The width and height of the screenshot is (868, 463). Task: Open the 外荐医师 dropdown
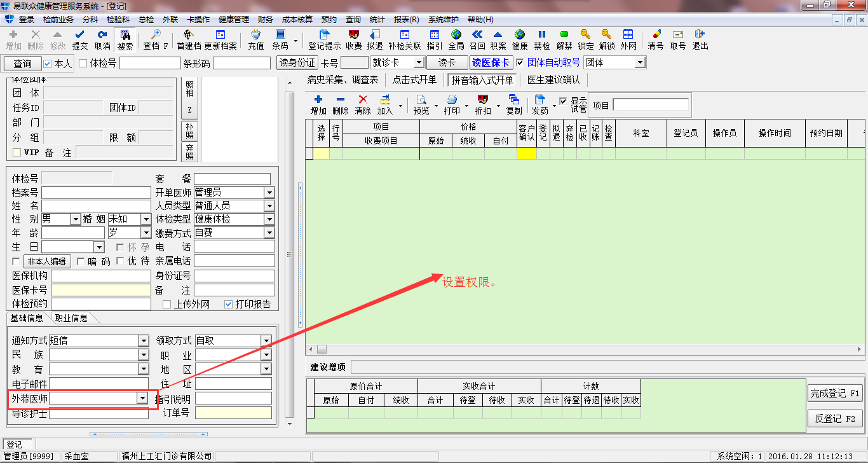coord(142,398)
